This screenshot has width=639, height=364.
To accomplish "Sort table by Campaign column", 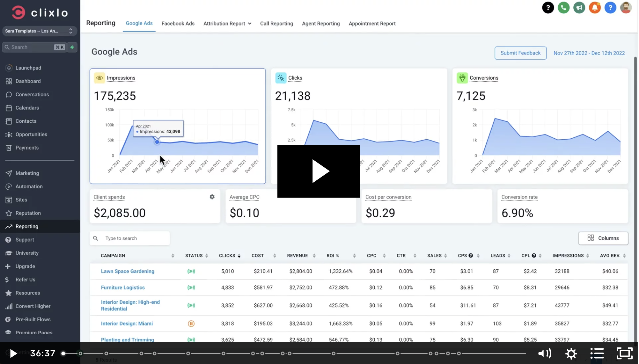I will pyautogui.click(x=173, y=256).
